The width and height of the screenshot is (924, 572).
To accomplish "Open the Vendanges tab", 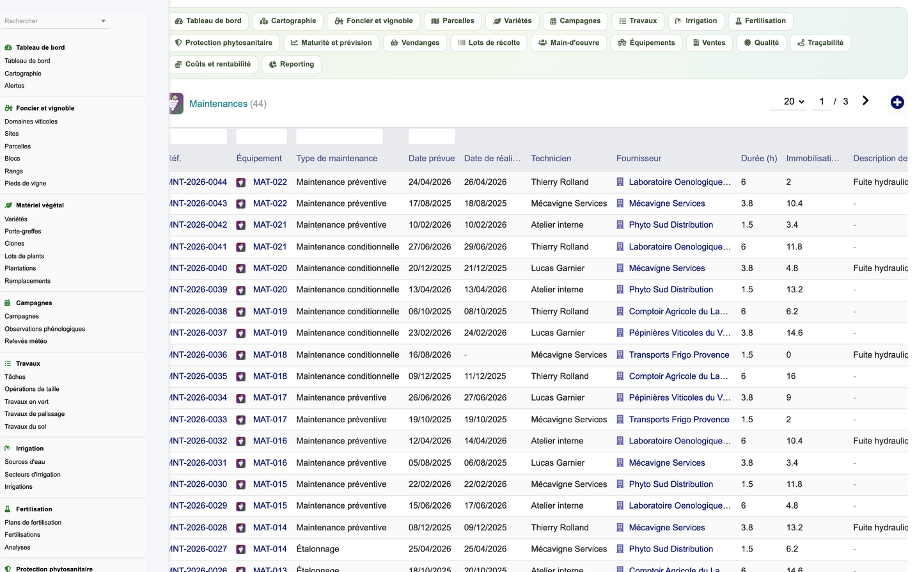I will (415, 43).
